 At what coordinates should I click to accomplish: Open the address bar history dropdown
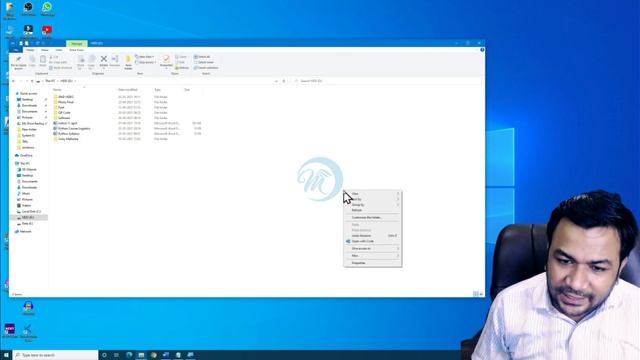[276, 81]
